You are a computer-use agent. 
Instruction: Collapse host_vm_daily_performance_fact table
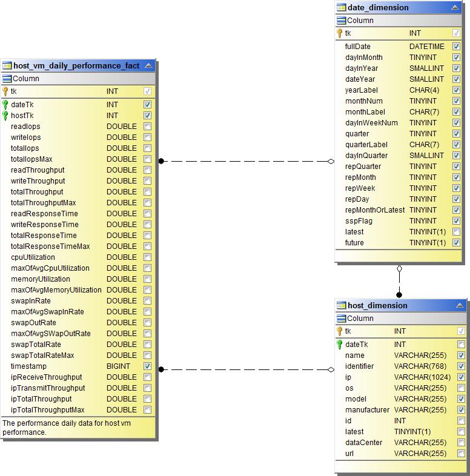click(148, 65)
